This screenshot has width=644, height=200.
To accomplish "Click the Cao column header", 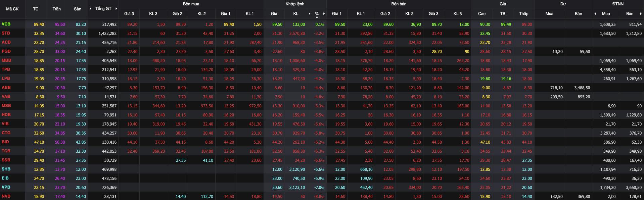I will point(482,14).
